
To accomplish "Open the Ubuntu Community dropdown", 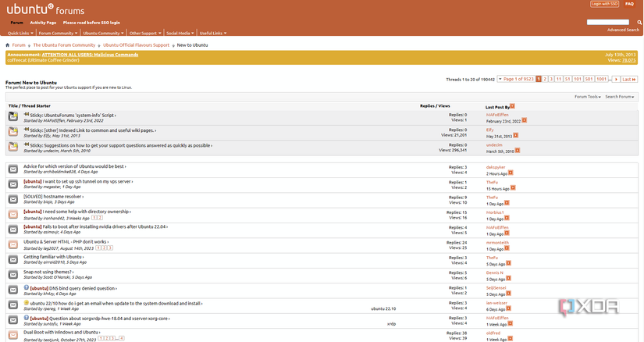I will [103, 34].
